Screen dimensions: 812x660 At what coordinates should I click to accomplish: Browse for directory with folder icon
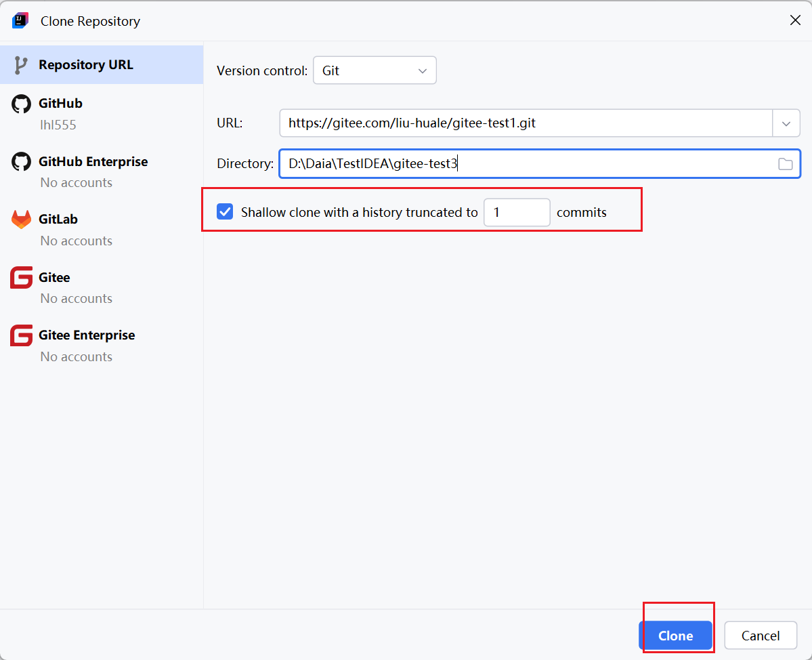pyautogui.click(x=785, y=164)
